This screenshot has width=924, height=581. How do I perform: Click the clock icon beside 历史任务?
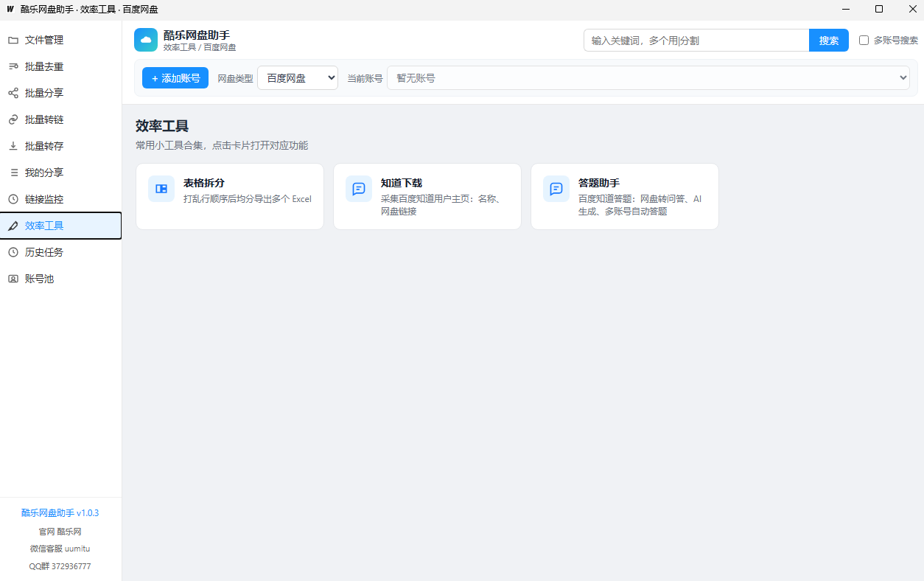[x=13, y=252]
